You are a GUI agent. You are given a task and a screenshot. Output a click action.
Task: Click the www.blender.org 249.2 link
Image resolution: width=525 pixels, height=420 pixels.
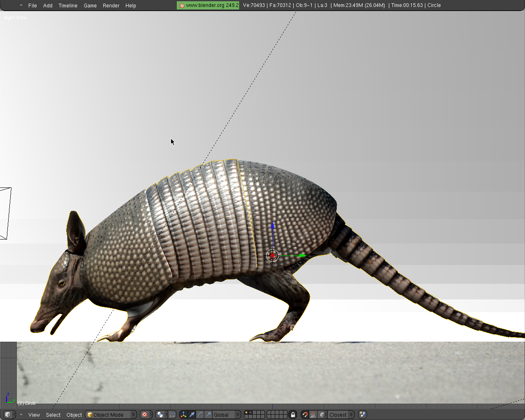tap(208, 5)
